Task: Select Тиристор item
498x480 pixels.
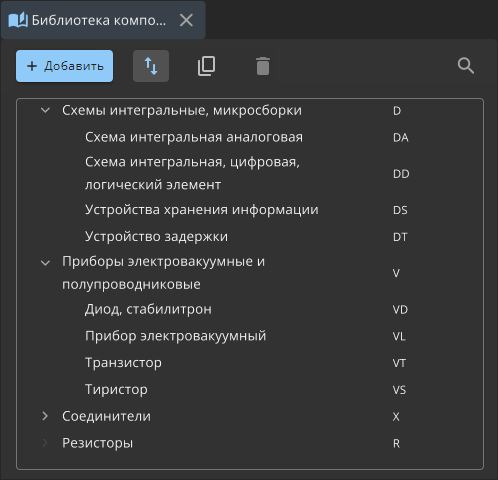Action: (116, 389)
